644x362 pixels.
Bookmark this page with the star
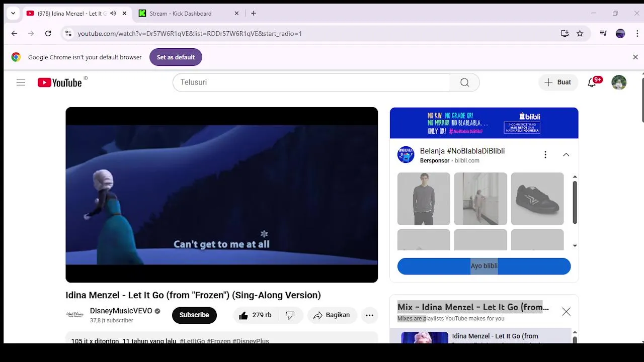580,34
